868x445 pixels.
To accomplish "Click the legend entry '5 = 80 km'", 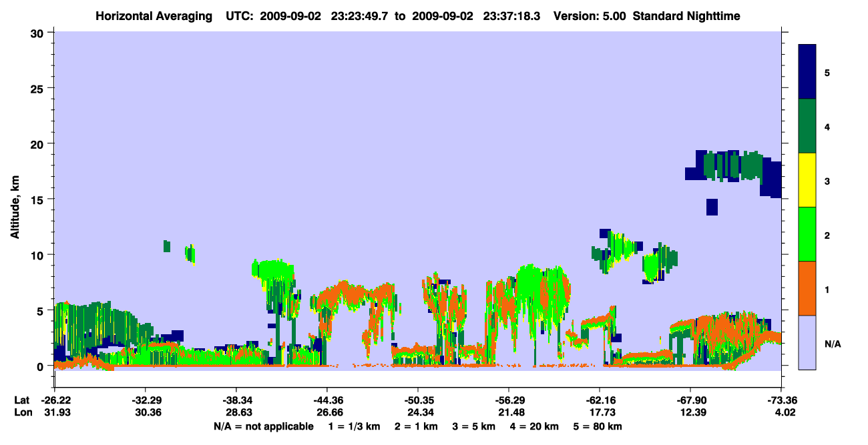I will pyautogui.click(x=599, y=426).
